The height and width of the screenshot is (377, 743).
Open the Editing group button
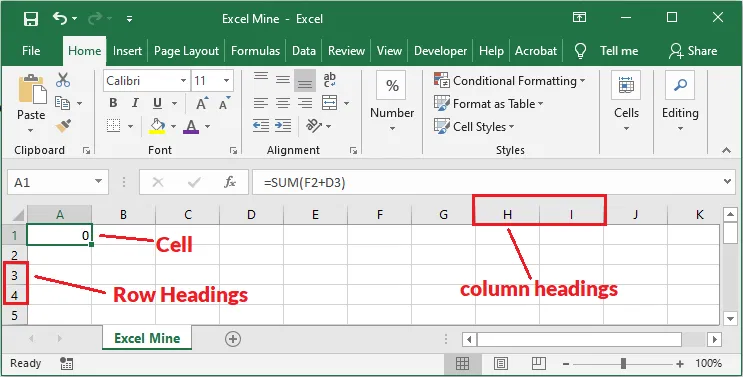click(x=680, y=102)
